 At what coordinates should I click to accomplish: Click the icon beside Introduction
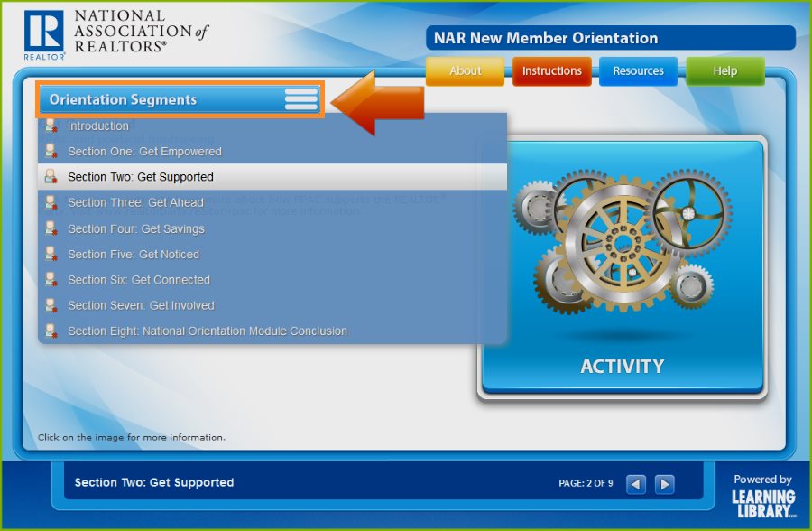(x=51, y=126)
